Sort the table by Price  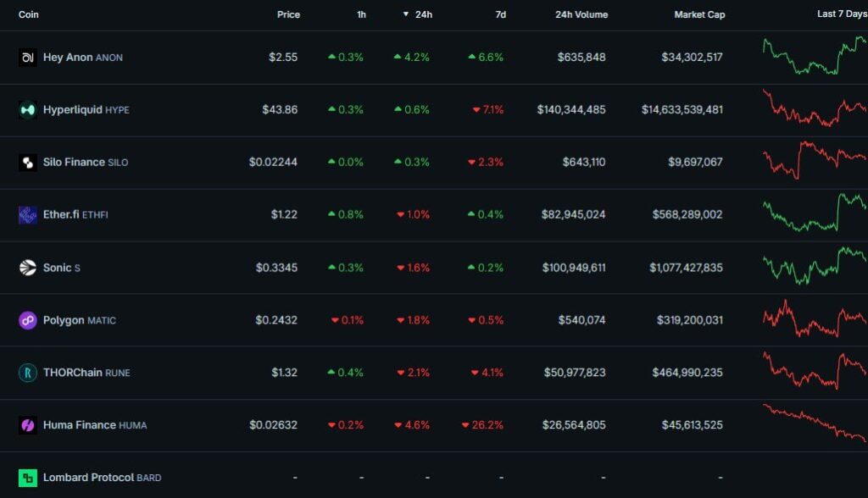288,14
